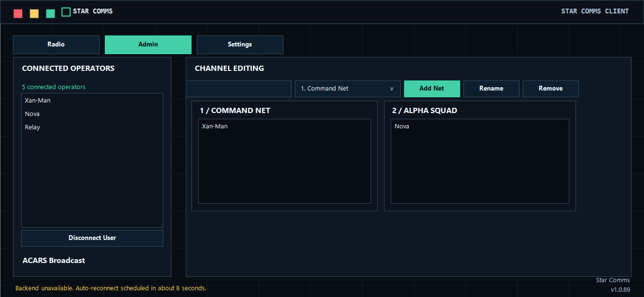Click the Add Net button
The image size is (644, 297).
pos(432,89)
